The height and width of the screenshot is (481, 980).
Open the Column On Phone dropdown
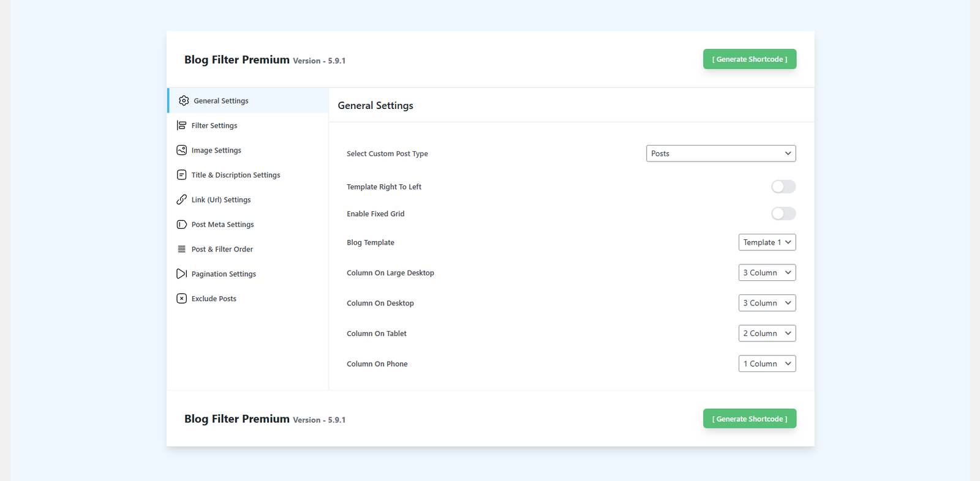coord(767,364)
